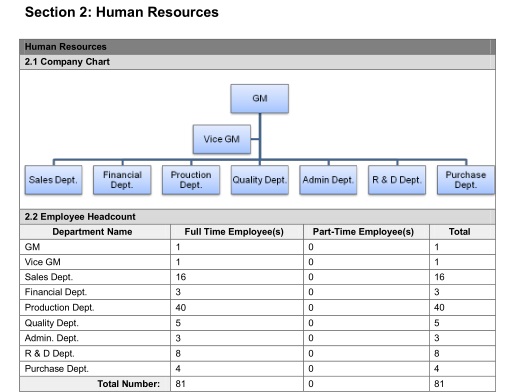Click the 'Full Time Employee(s)' column header
This screenshot has height=392, width=525.
(x=234, y=232)
